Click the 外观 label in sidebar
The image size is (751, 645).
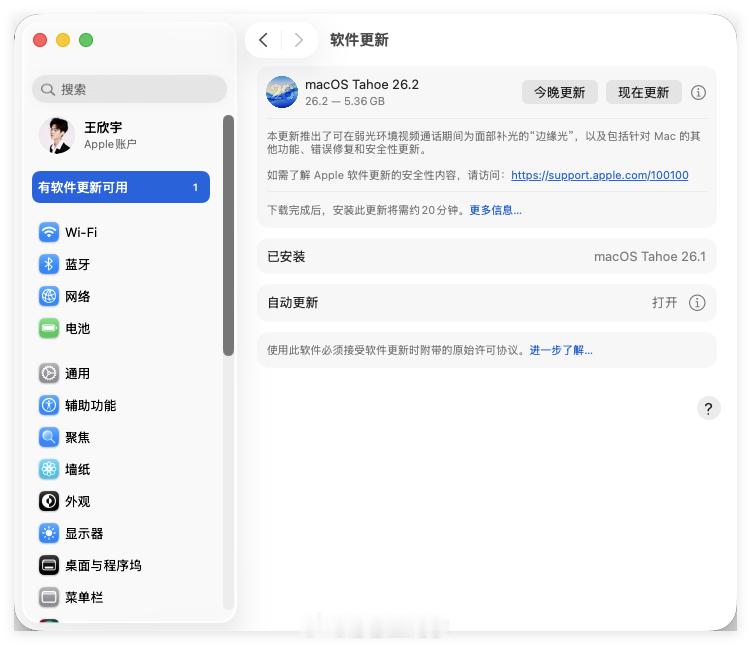(x=78, y=501)
